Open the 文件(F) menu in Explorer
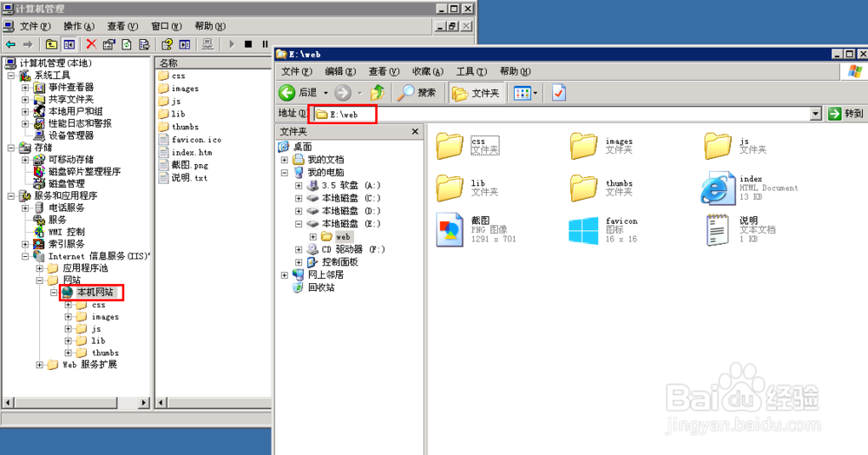This screenshot has height=455, width=868. tap(297, 71)
